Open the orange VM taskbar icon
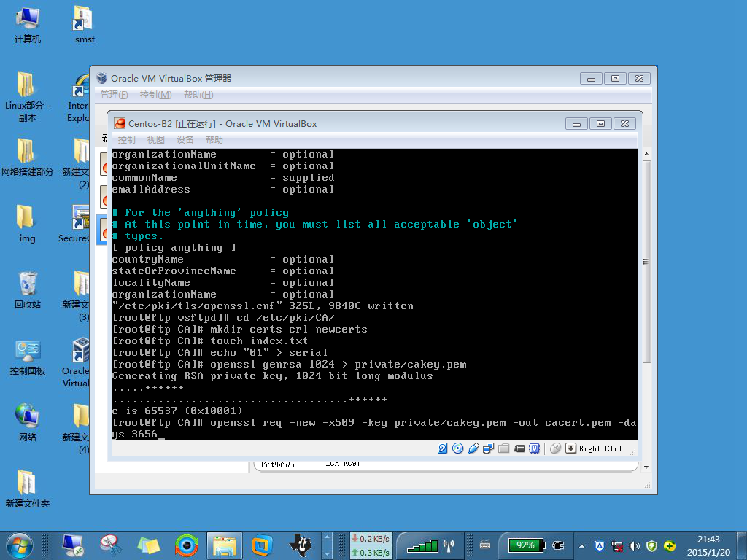 tap(262, 545)
